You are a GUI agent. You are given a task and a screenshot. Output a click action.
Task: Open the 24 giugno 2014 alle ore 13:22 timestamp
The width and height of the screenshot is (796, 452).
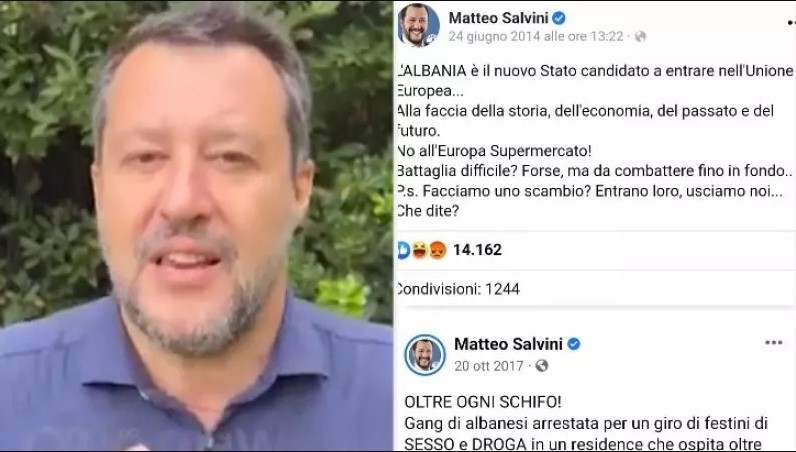click(536, 37)
